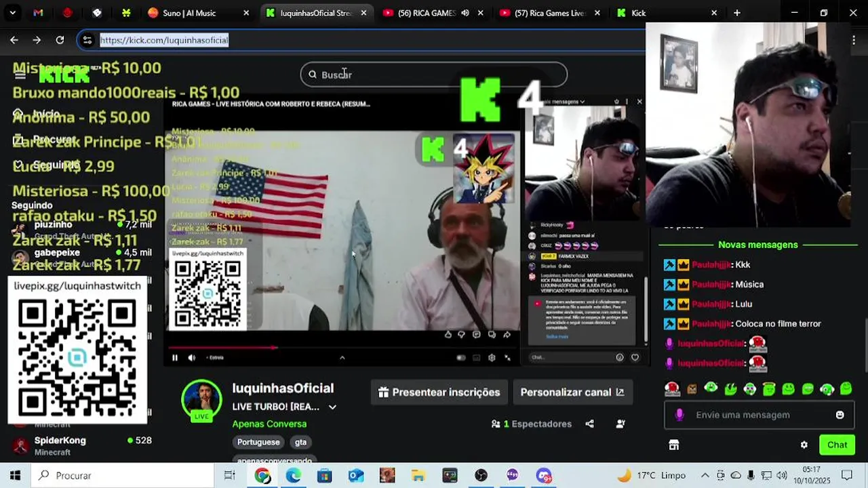Close the embedded chat panel X
The image size is (868, 488).
click(639, 102)
